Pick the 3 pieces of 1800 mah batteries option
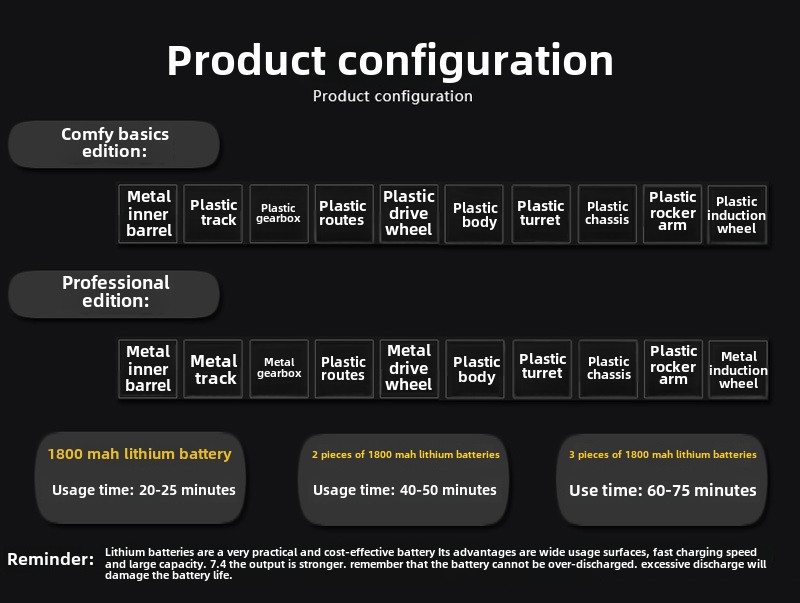Viewport: 800px width, 603px height. click(662, 480)
